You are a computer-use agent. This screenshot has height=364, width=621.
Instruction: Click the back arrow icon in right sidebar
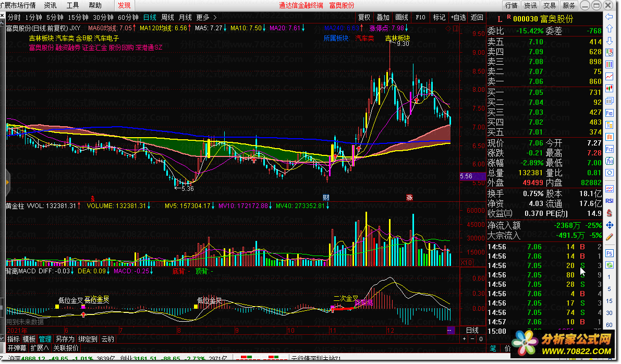point(609,17)
